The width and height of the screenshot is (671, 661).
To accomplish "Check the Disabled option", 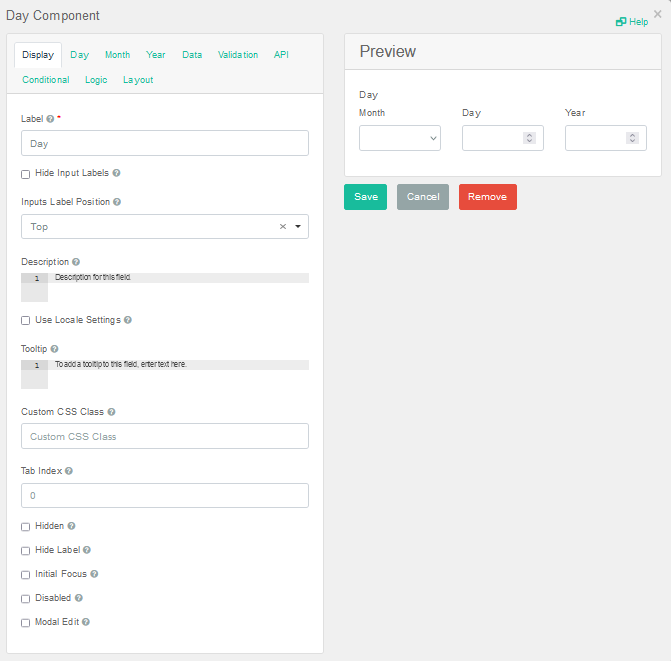I will pyautogui.click(x=26, y=598).
